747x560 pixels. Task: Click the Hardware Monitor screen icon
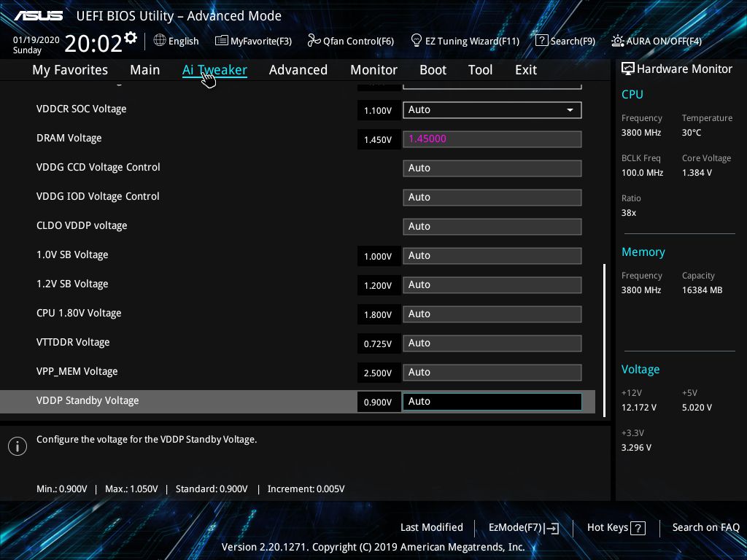(628, 69)
